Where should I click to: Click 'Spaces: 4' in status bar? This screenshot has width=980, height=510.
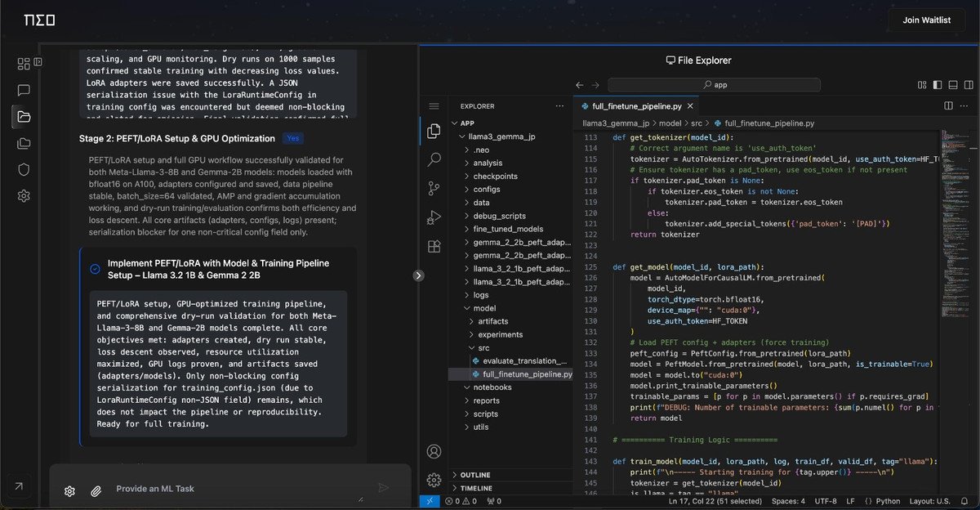[788, 501]
